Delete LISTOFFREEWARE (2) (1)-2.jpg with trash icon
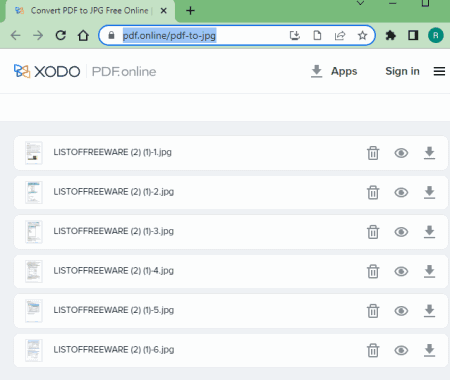Image resolution: width=450 pixels, height=380 pixels. pos(373,192)
